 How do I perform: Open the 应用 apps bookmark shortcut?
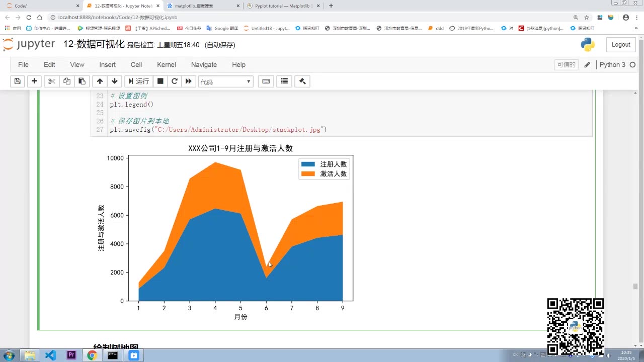coord(13,28)
